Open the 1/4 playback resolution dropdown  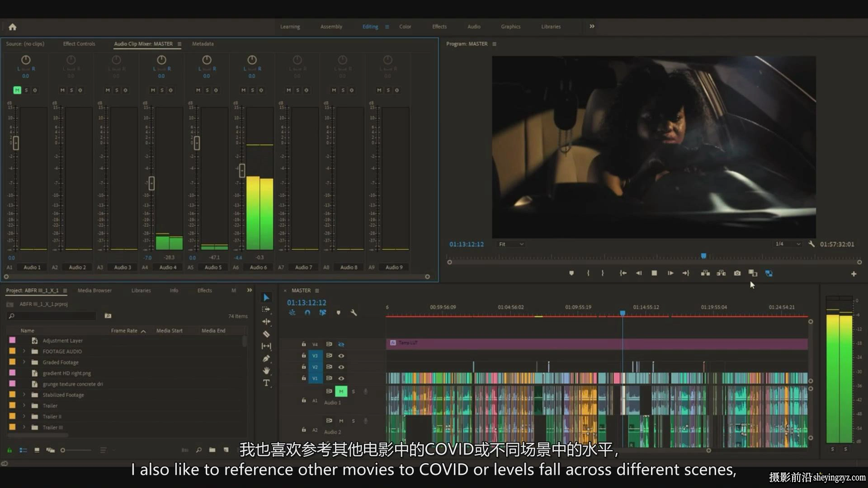click(788, 244)
